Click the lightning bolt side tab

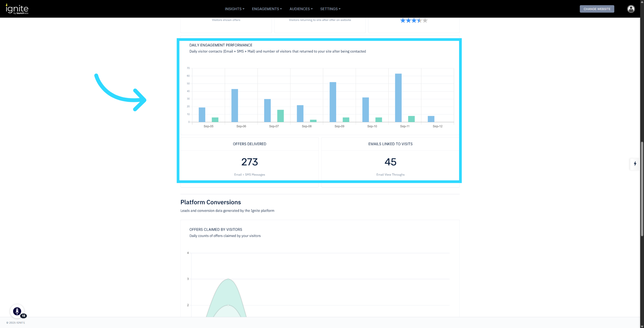[x=635, y=164]
